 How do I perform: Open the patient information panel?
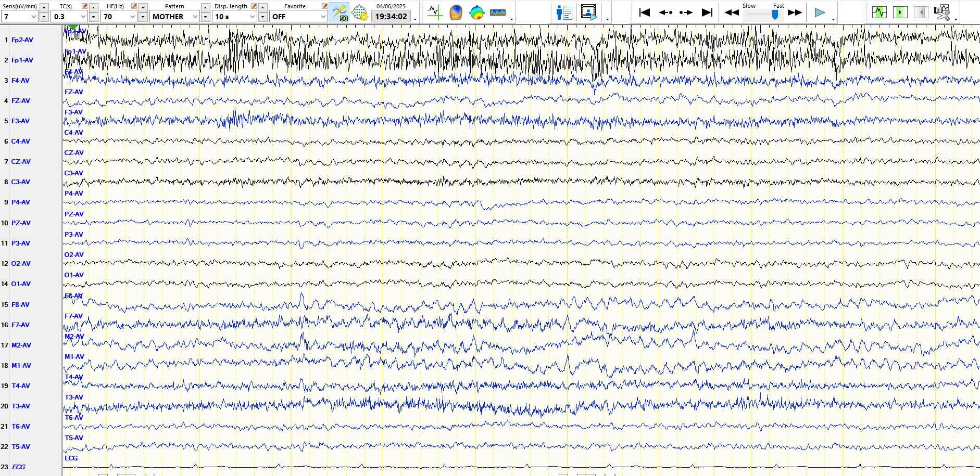(x=564, y=12)
